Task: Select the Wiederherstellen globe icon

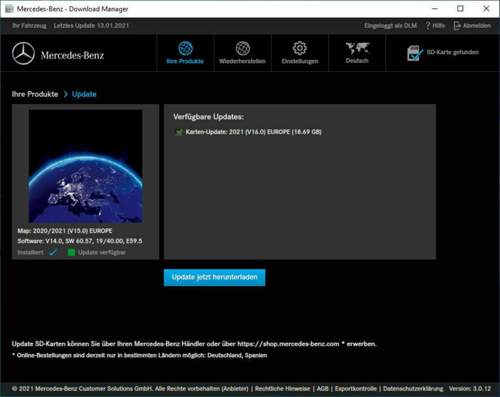Action: [x=243, y=48]
